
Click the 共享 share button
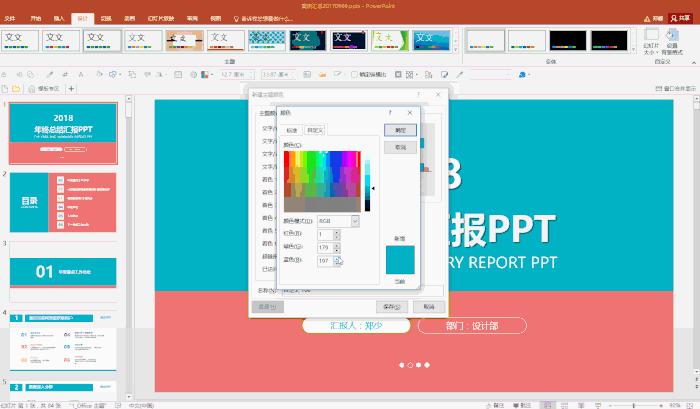[x=680, y=18]
